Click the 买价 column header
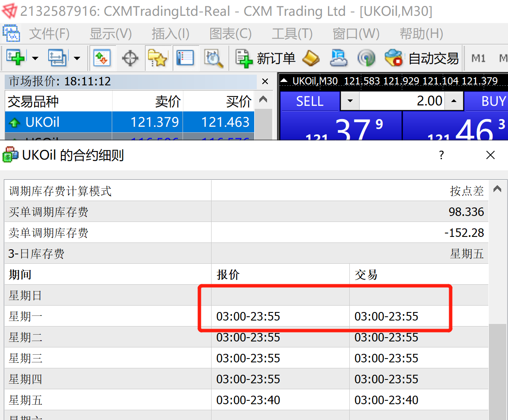508x420 pixels. coord(219,101)
